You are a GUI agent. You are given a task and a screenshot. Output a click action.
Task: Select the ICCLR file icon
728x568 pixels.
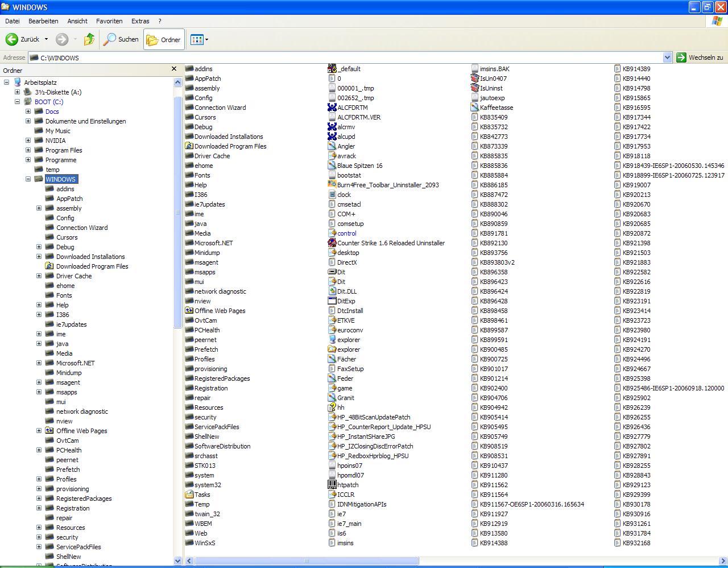tap(332, 495)
